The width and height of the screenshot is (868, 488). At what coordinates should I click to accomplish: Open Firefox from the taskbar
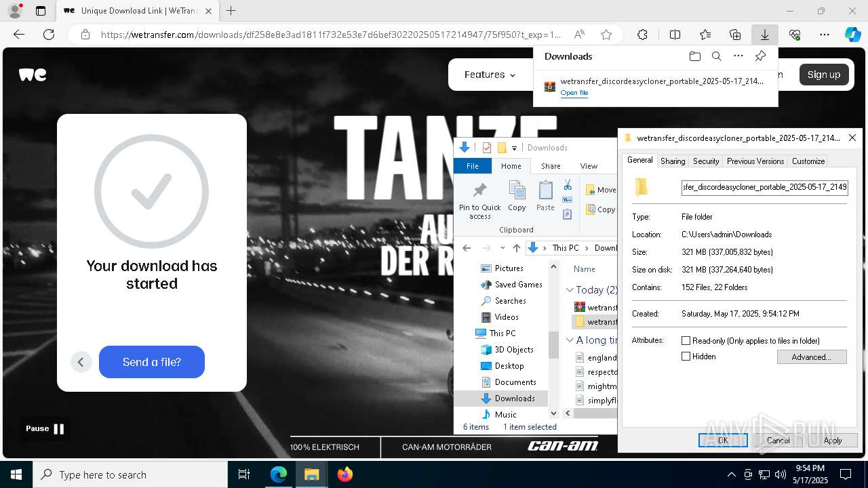click(345, 474)
